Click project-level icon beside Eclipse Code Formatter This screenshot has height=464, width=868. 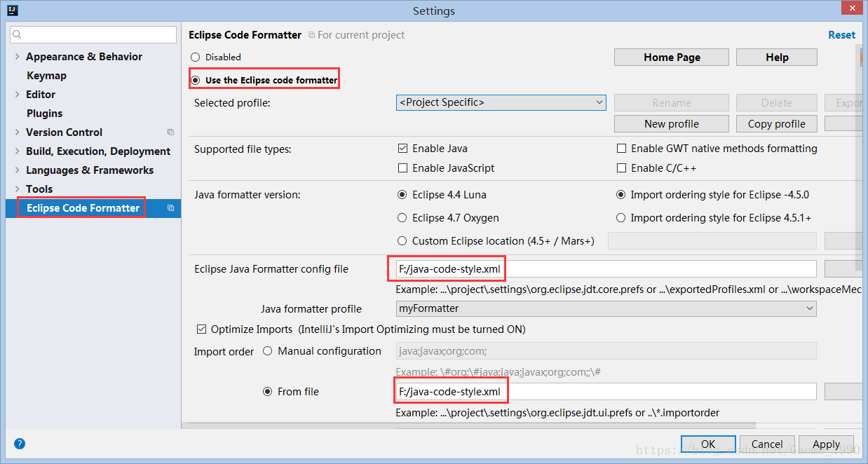point(170,207)
